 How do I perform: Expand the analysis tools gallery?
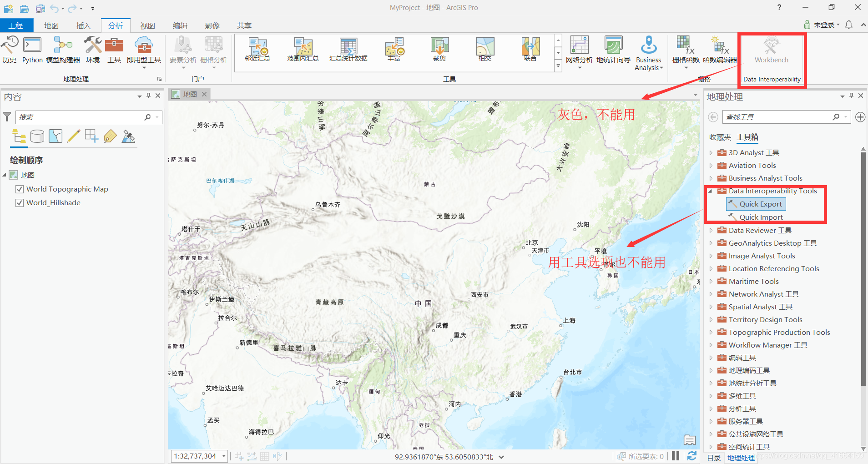click(558, 66)
